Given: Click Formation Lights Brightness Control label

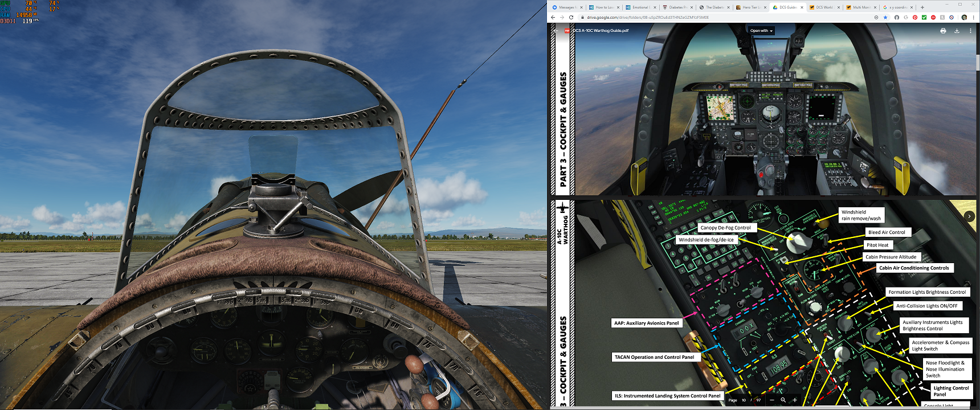Looking at the screenshot, I should (927, 292).
